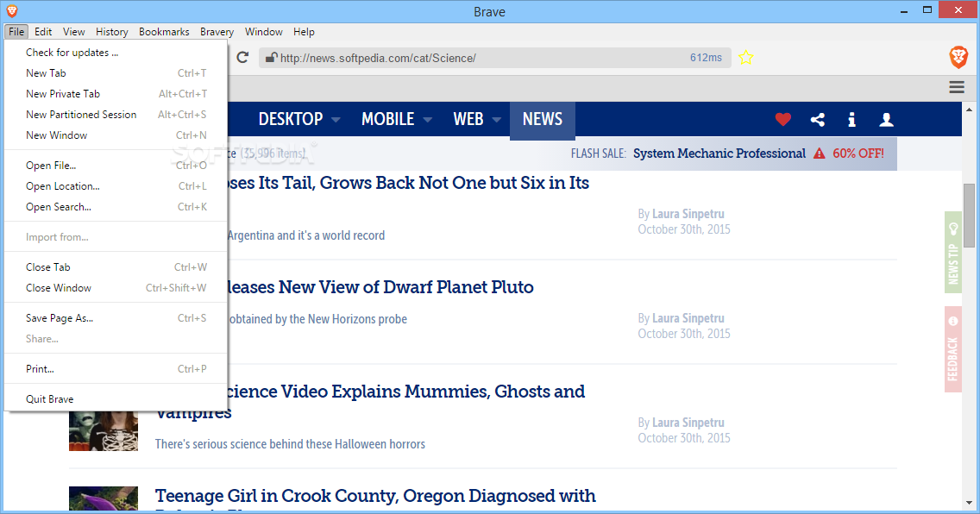Open the Edit menu
Screen dimensions: 980x514
click(x=43, y=32)
